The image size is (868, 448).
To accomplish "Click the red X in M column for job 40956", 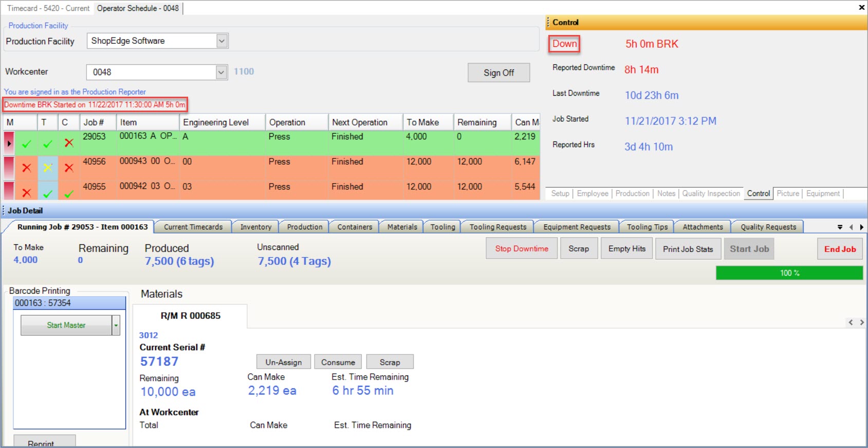I will click(26, 168).
